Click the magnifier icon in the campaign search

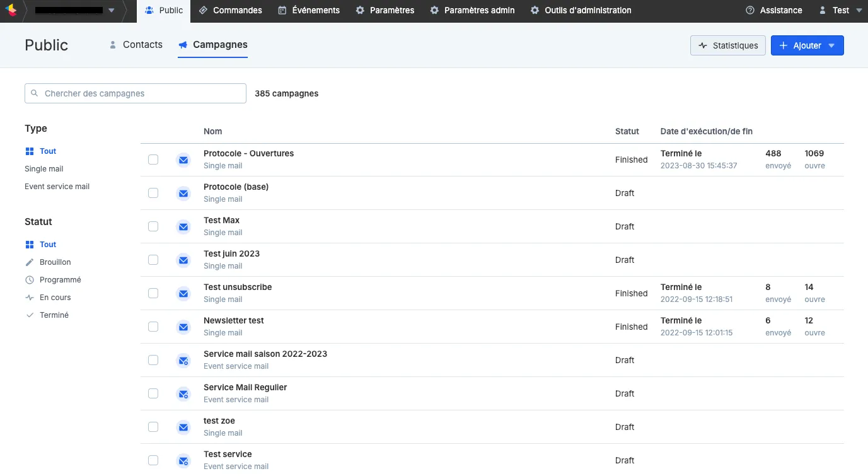coord(35,93)
